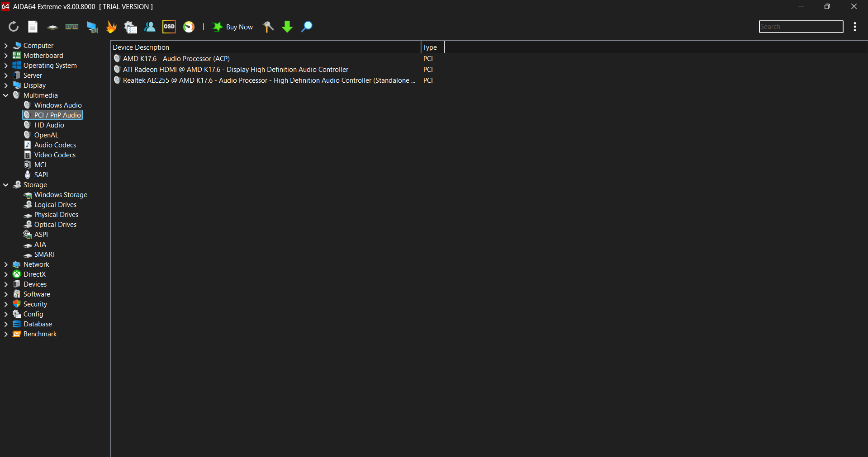
Task: Collapse the Multimedia tree node
Action: click(x=6, y=95)
